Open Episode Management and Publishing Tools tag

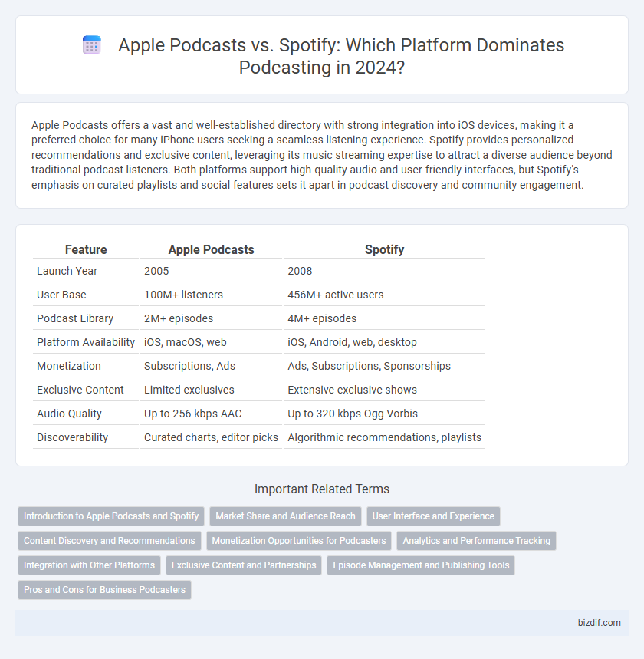click(x=420, y=565)
